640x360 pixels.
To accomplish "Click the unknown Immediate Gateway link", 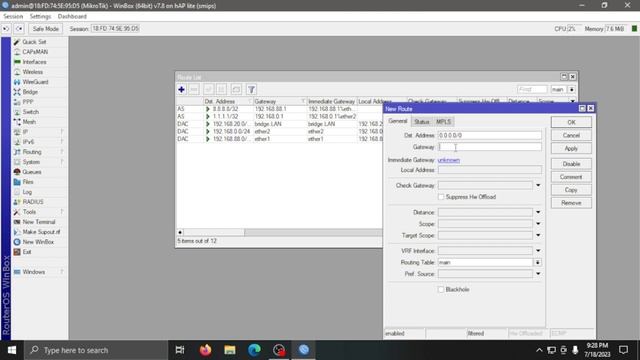I will pyautogui.click(x=449, y=160).
